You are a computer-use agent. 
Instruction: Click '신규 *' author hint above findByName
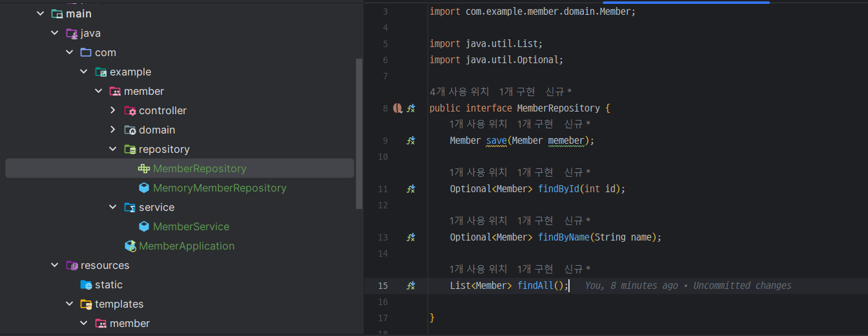577,221
